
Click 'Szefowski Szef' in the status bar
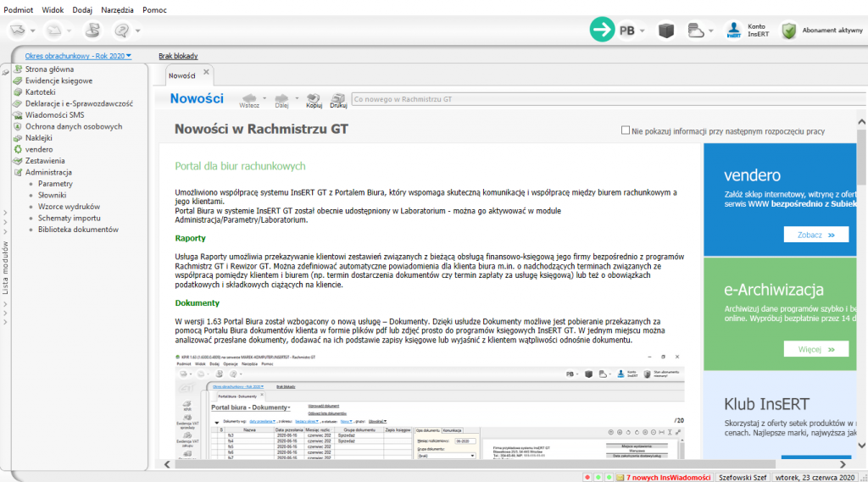pos(743,478)
